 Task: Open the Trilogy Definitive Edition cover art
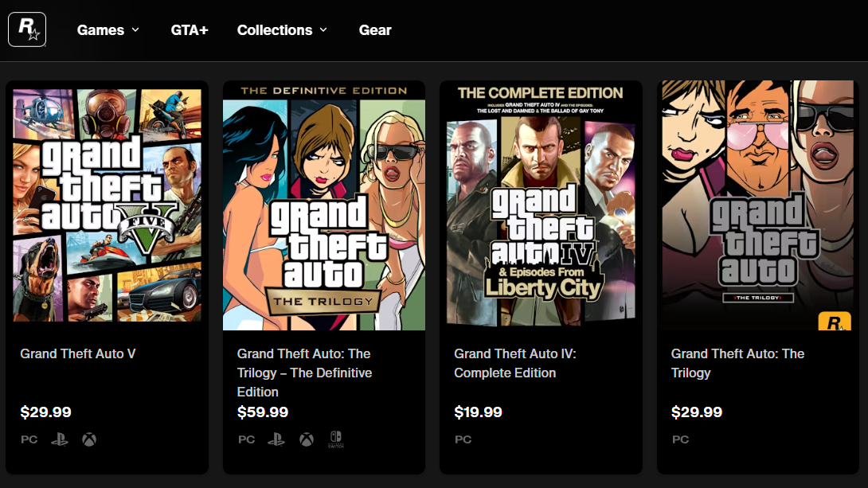(x=324, y=205)
